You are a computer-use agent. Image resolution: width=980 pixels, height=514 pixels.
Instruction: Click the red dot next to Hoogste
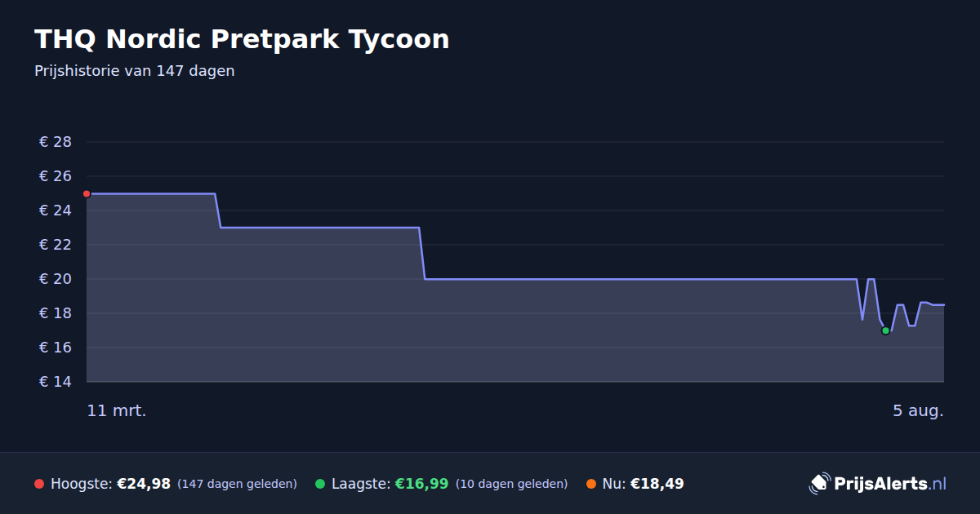(x=39, y=484)
